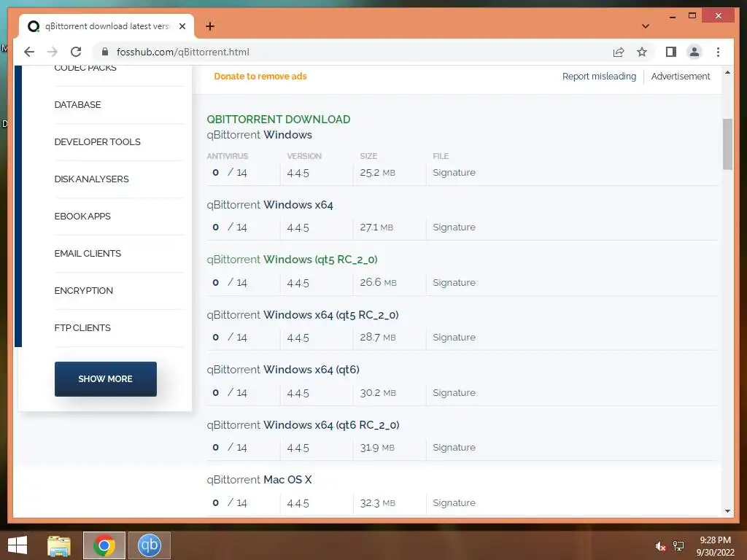
Task: Open the tab search chevron
Action: [x=646, y=26]
